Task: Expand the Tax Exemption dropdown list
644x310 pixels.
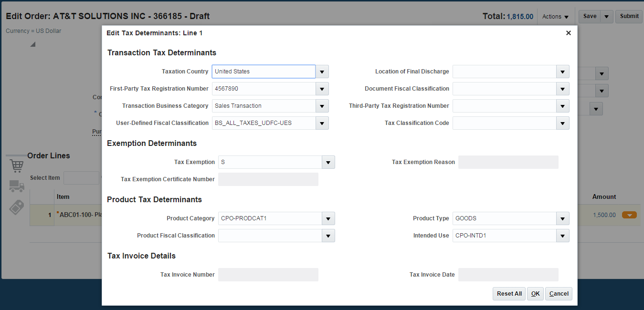Action: point(328,162)
